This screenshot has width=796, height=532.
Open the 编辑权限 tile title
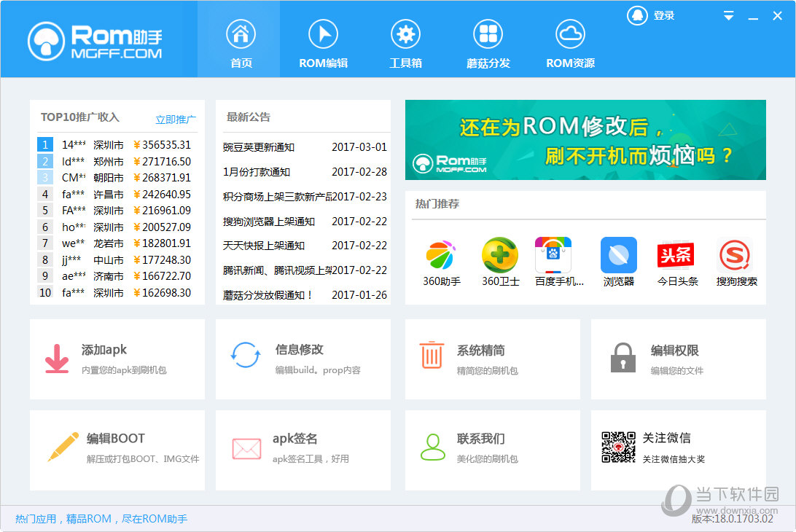675,351
